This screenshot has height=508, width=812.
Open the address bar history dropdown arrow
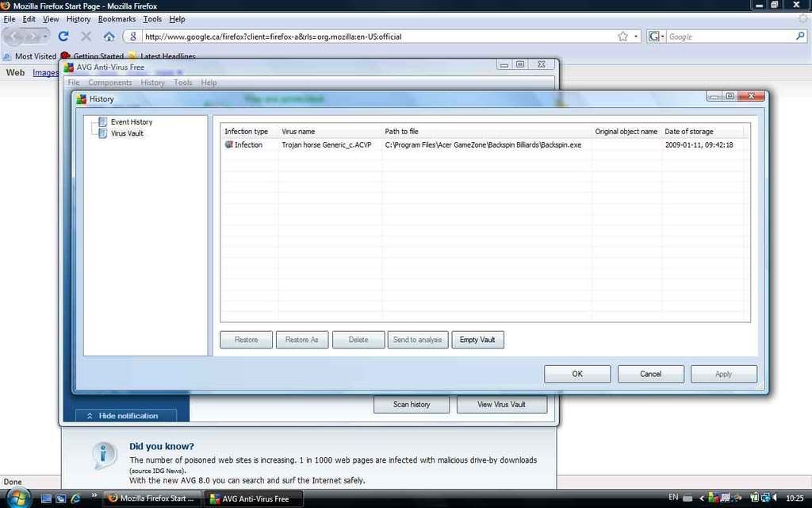635,37
